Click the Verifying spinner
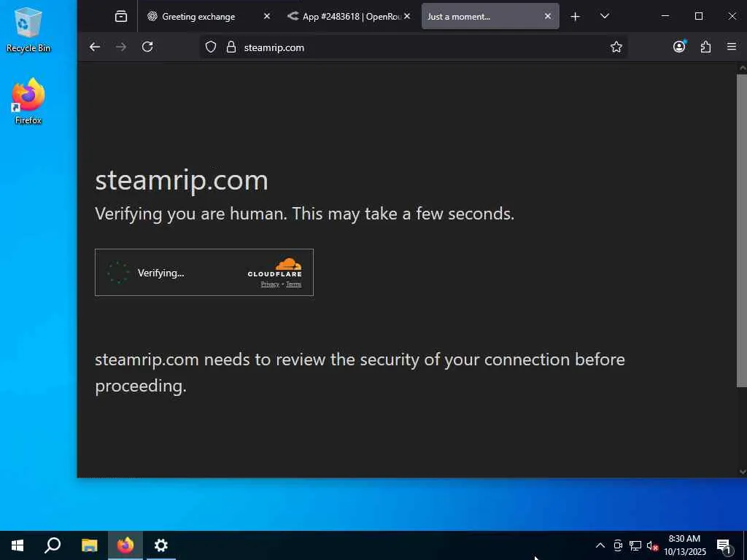Screen dimensions: 747x560 coord(117,273)
